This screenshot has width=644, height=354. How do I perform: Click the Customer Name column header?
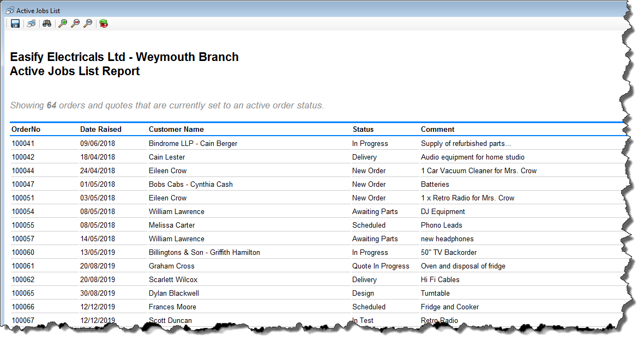[176, 130]
